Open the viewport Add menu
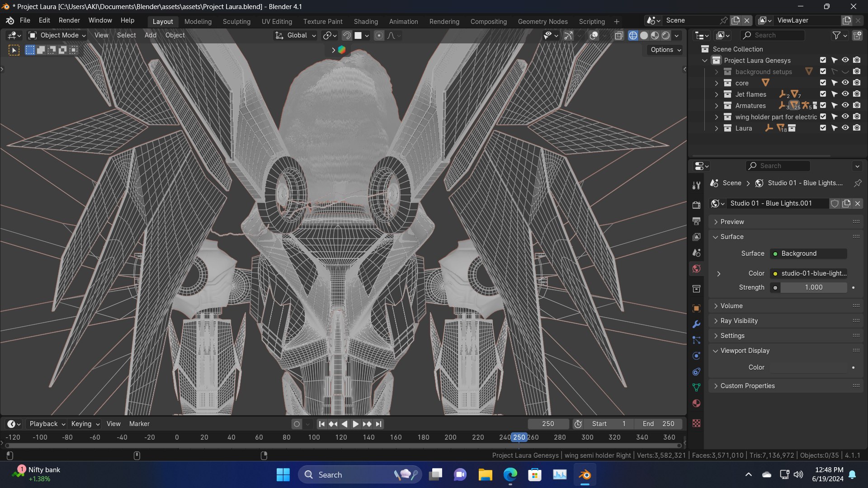Image resolution: width=868 pixels, height=488 pixels. pos(151,35)
